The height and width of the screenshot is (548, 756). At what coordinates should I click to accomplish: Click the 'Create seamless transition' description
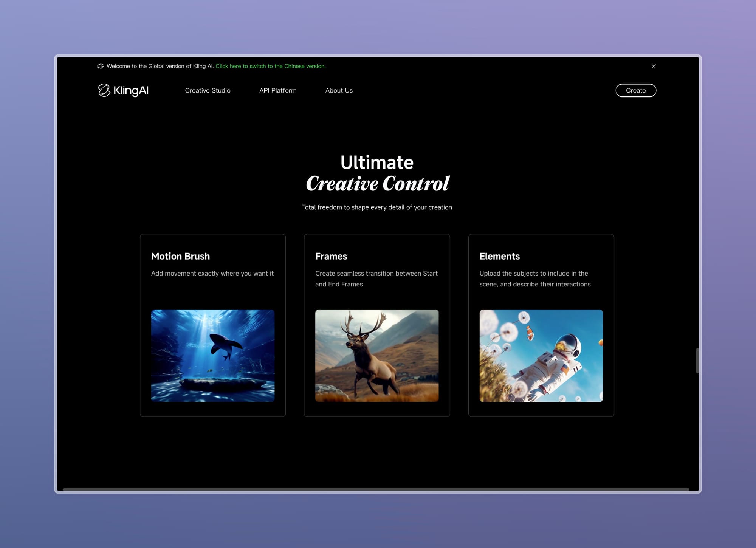click(x=376, y=279)
